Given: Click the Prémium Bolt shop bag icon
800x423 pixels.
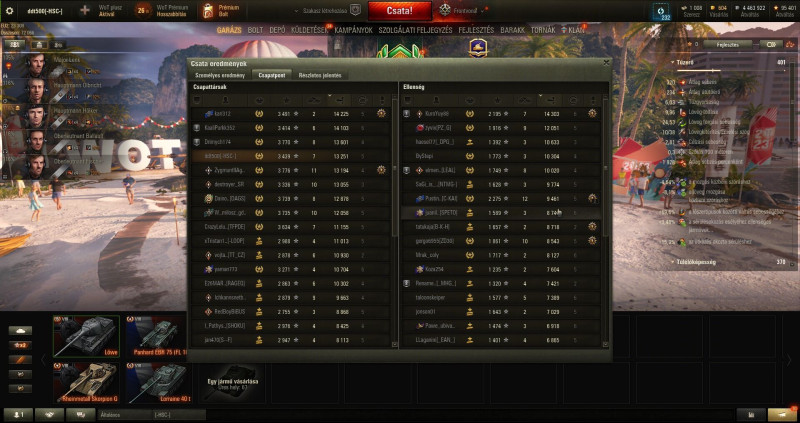Looking at the screenshot, I should click(x=208, y=11).
